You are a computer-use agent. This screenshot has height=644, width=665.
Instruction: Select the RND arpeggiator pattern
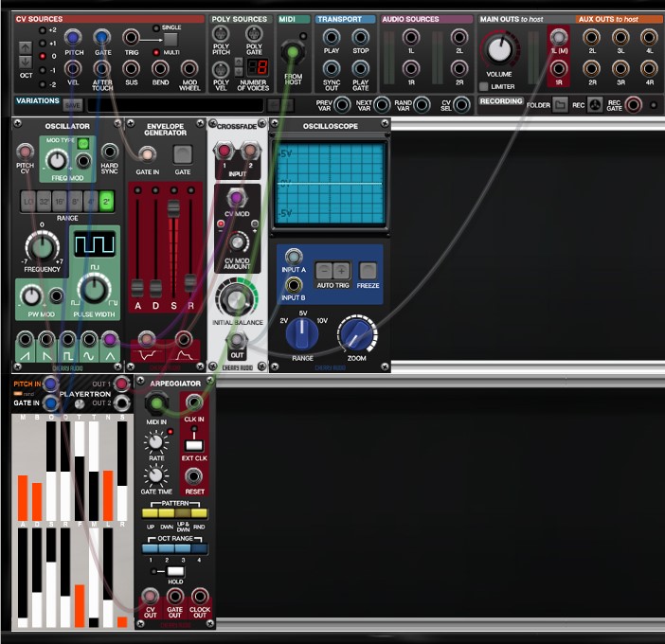(199, 513)
